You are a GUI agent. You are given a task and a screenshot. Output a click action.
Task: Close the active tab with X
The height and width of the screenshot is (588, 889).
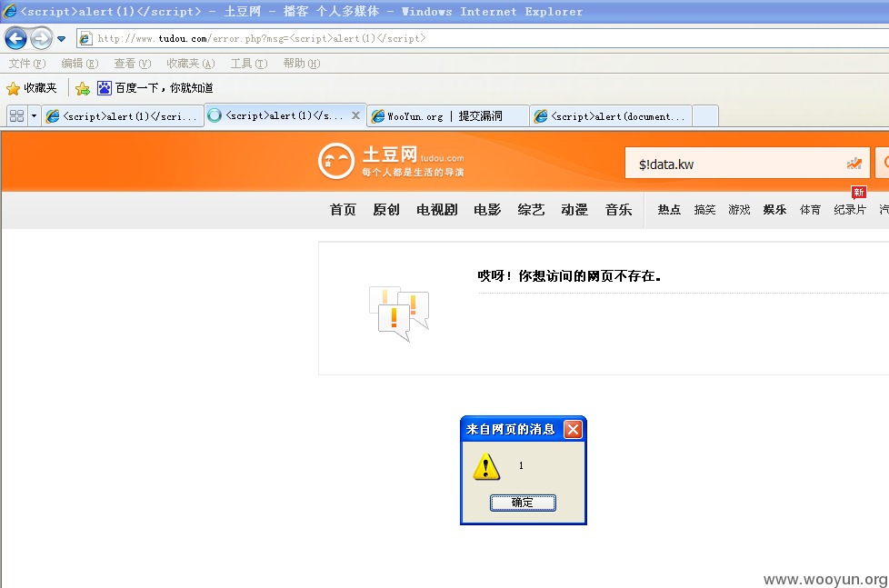click(355, 115)
